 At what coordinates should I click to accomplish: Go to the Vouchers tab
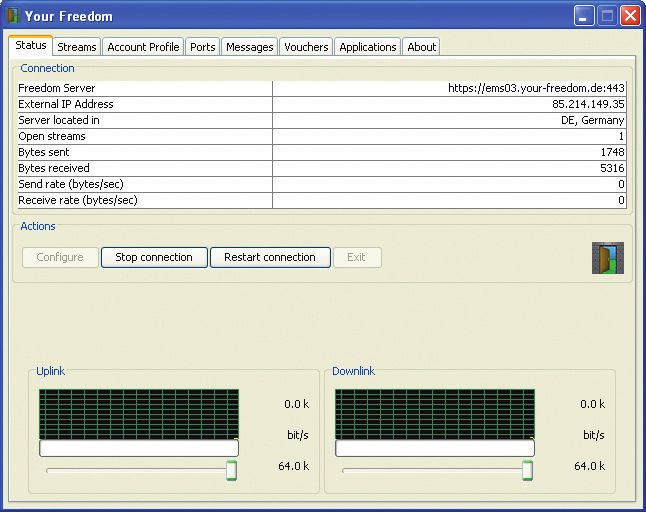pyautogui.click(x=306, y=47)
